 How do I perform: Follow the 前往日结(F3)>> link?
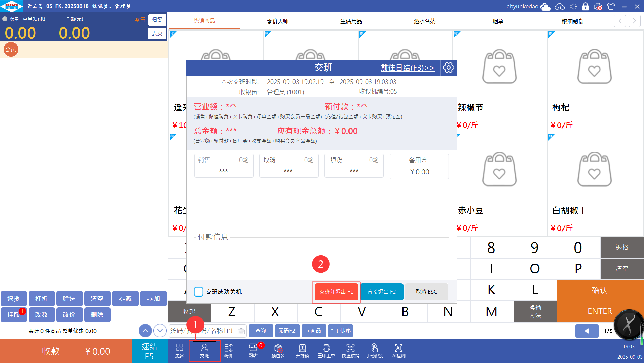tap(407, 68)
